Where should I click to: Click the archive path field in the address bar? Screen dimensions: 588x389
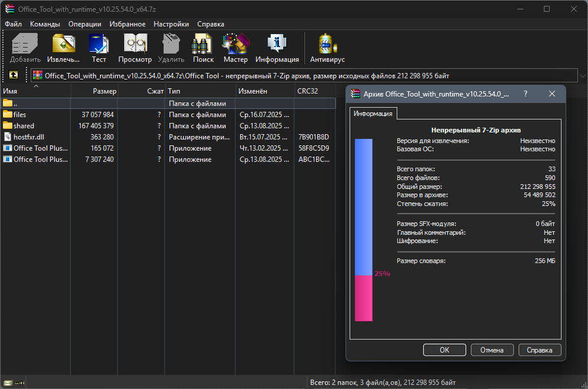[x=304, y=76]
